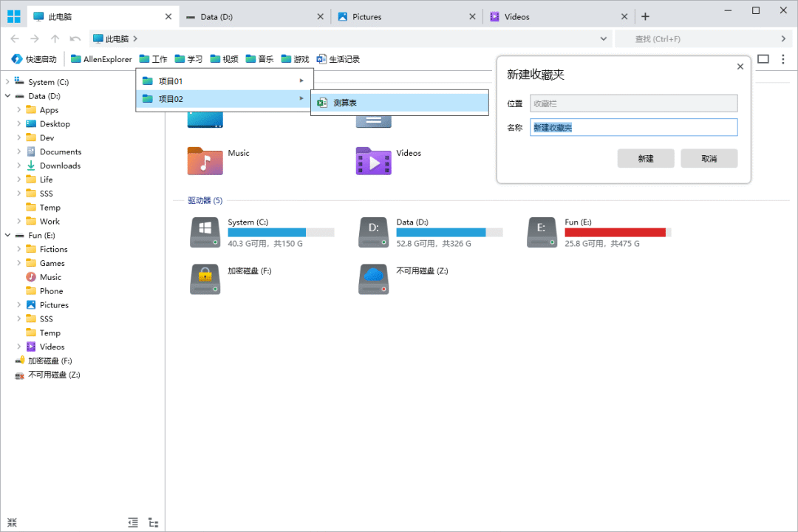Open the breadcrumb dropdown arrow in address bar
The image size is (798, 532).
pyautogui.click(x=604, y=38)
